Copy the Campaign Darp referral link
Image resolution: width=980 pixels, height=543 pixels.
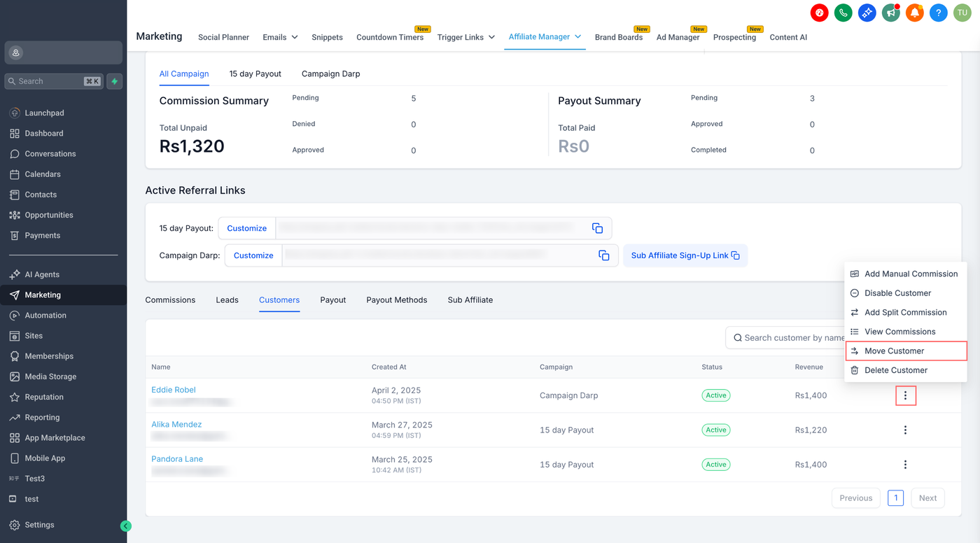(x=603, y=255)
